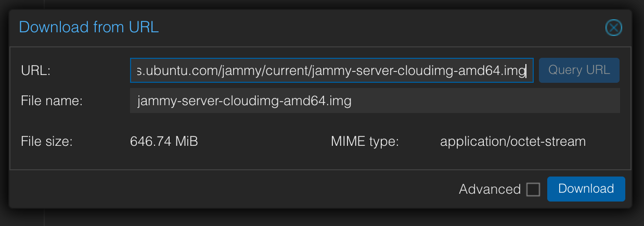
Task: Click the 'Download from URL' dialog title
Action: (89, 27)
